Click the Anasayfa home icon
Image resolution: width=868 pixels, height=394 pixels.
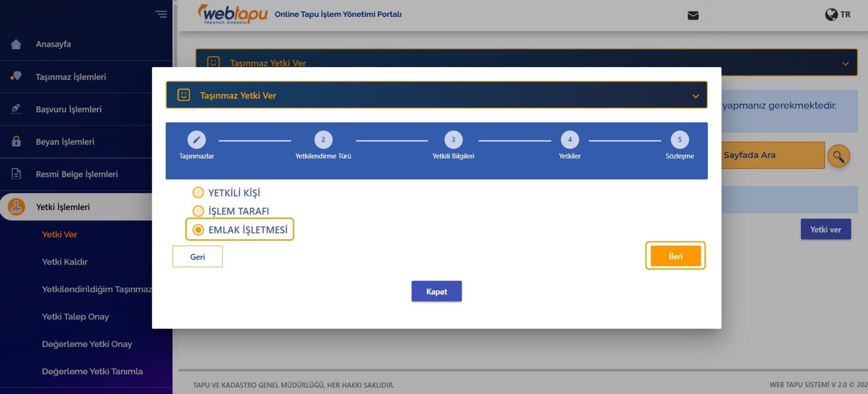click(16, 44)
